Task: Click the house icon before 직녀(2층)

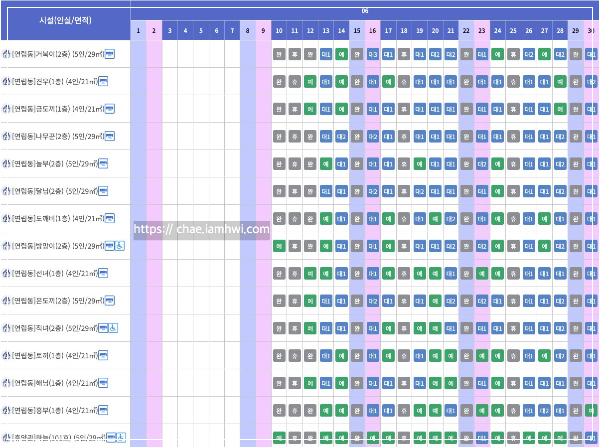Action: tap(6, 328)
